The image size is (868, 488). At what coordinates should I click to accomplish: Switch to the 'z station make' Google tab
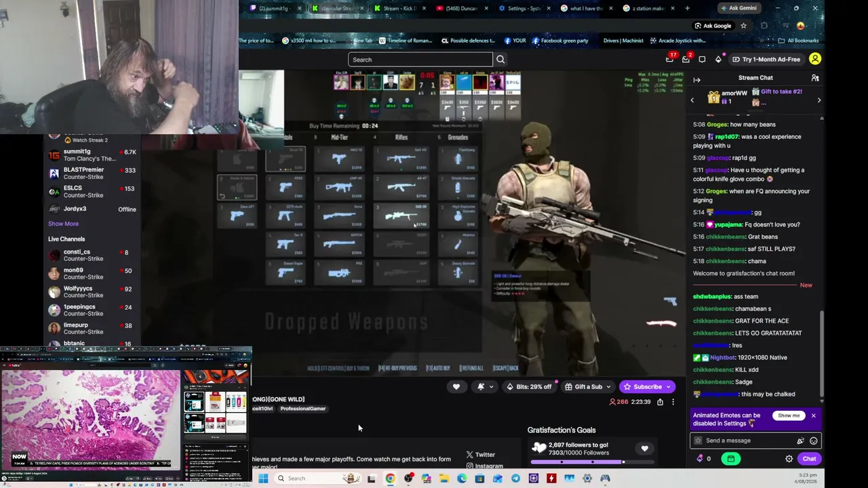tap(650, 8)
